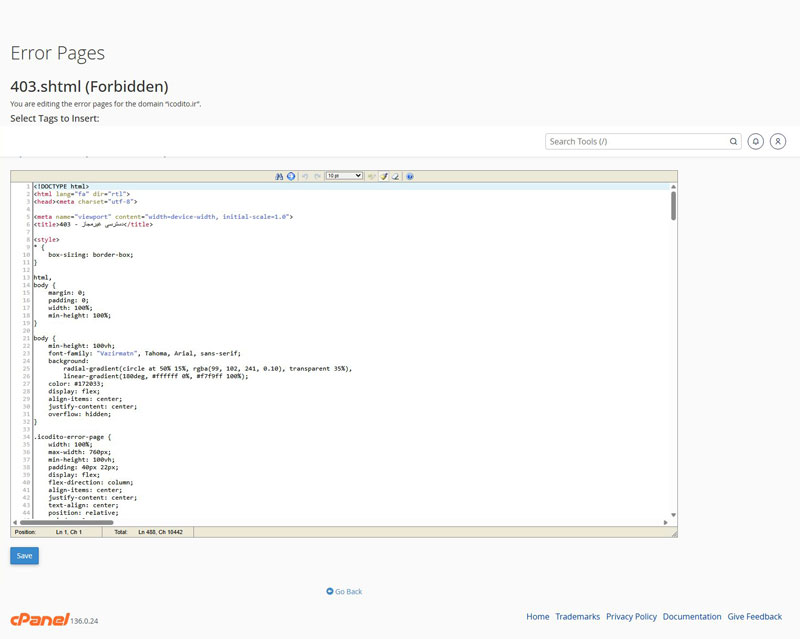Expand the 10 pt font size dropdown
This screenshot has height=639, width=800.
pos(344,176)
